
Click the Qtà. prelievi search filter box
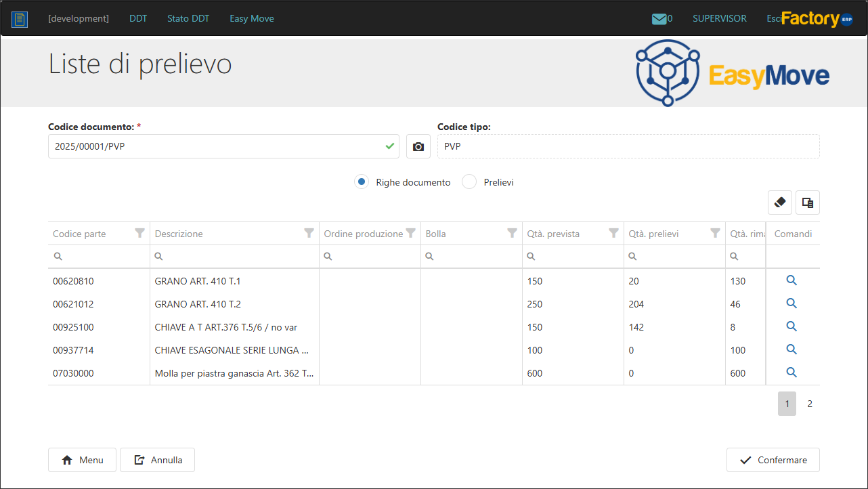coord(674,257)
